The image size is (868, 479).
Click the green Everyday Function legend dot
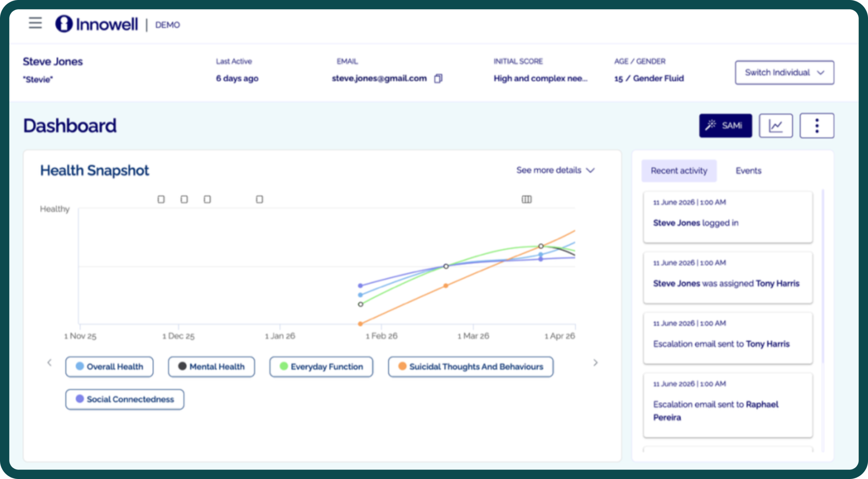click(284, 366)
